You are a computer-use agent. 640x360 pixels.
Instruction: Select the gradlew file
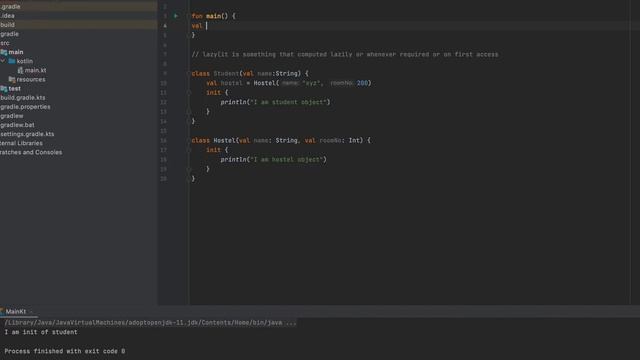pyautogui.click(x=12, y=116)
